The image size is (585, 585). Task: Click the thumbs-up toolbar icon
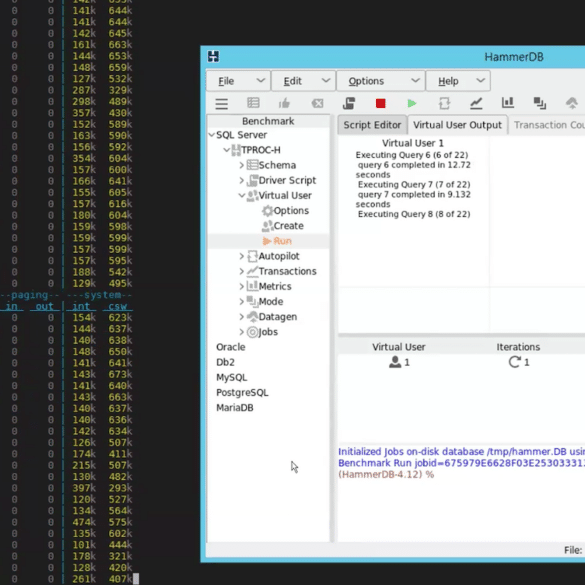284,103
